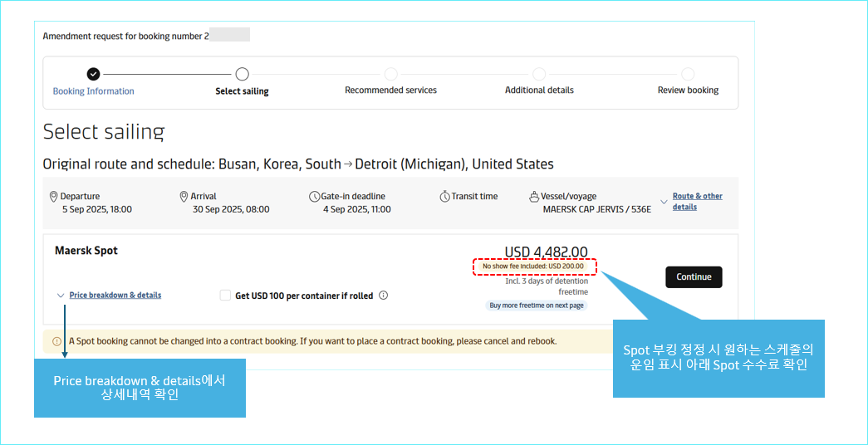Click the Gate-in deadline clock icon

point(314,197)
